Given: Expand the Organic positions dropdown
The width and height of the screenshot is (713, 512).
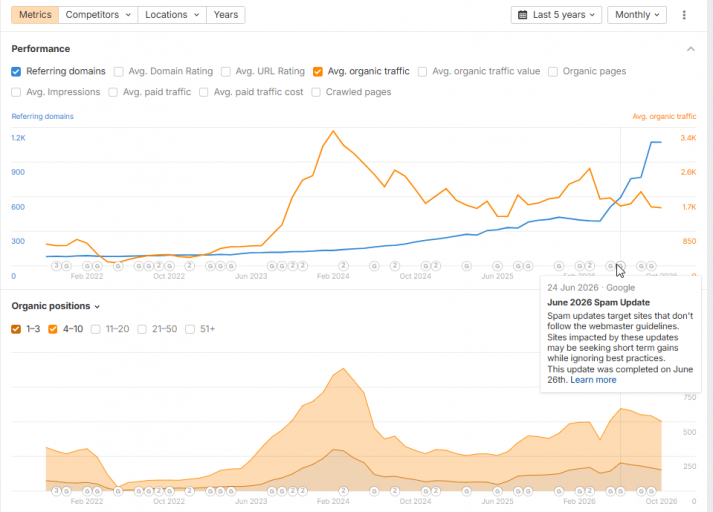Looking at the screenshot, I should (x=55, y=306).
